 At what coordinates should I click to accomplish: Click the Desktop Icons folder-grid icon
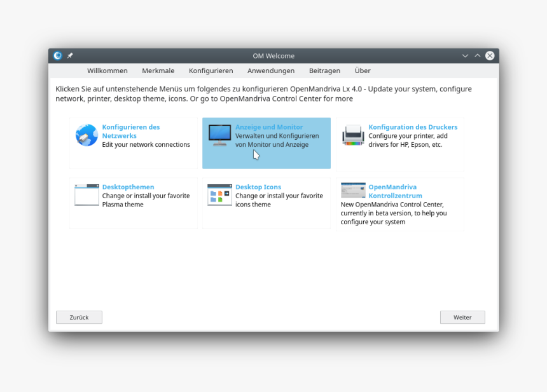coord(220,195)
